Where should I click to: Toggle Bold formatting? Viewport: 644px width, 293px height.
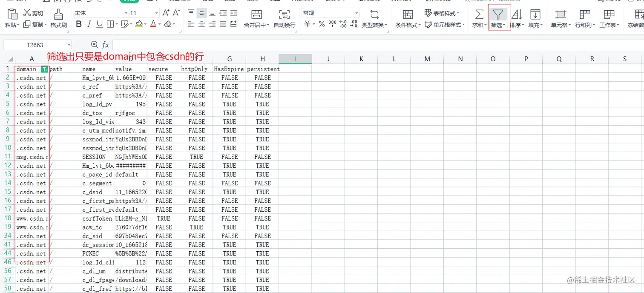(x=79, y=24)
